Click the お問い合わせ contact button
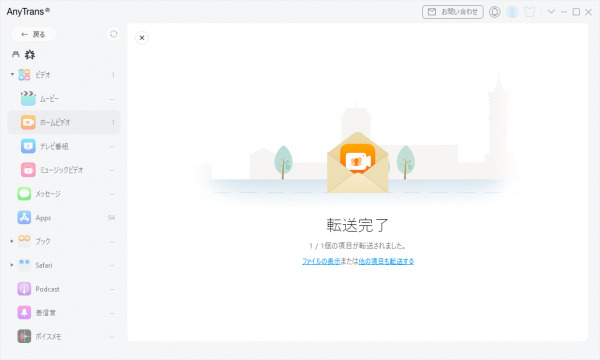The image size is (600, 360). [x=453, y=12]
